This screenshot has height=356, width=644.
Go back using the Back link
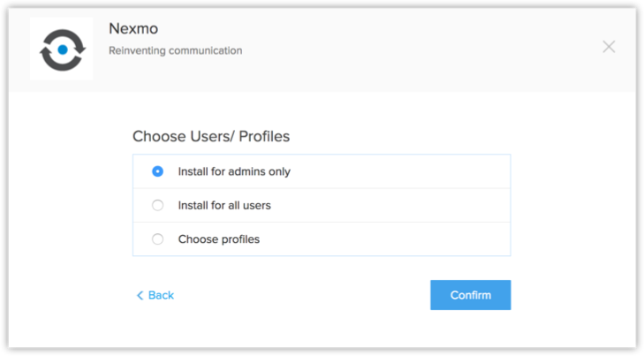click(161, 295)
